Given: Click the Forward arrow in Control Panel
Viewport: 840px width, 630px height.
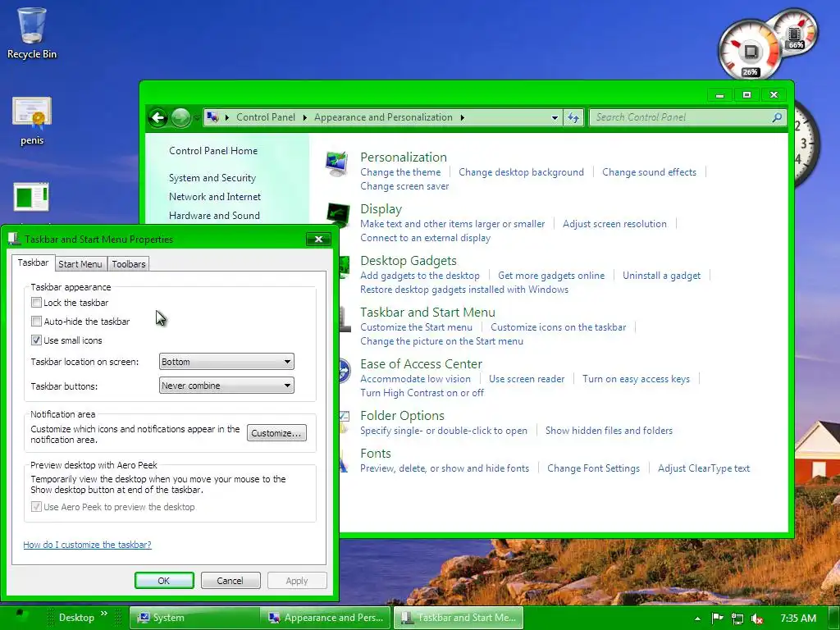Looking at the screenshot, I should click(180, 117).
